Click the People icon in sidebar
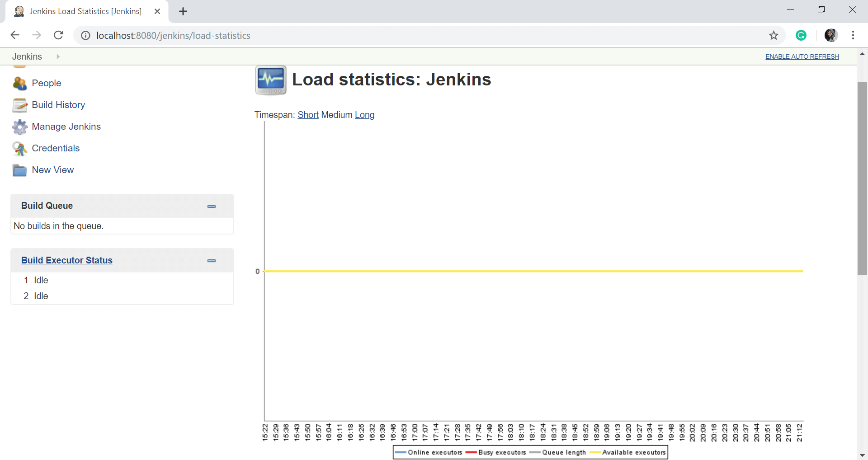The image size is (868, 460). click(x=20, y=83)
